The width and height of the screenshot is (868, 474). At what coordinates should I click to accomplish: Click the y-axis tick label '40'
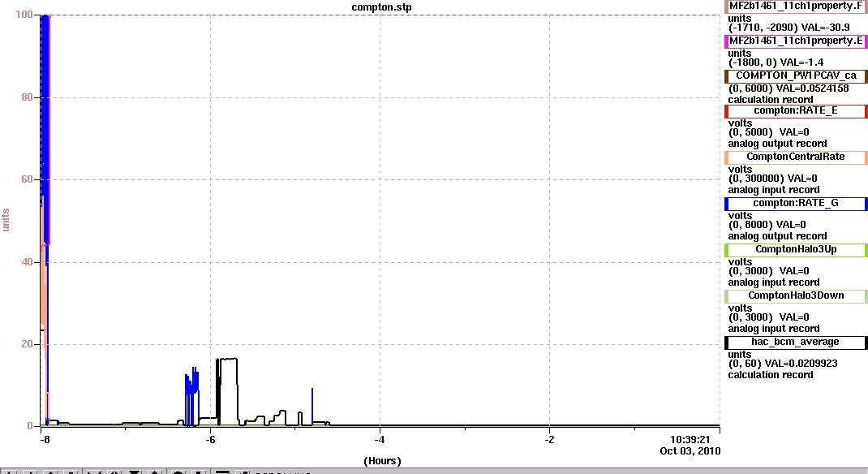coord(27,262)
